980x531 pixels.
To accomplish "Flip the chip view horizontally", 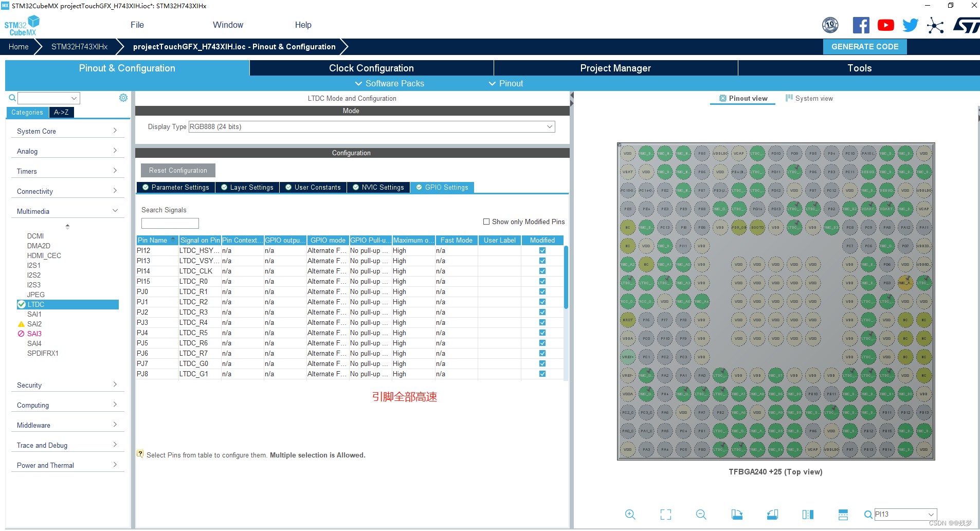I will pyautogui.click(x=808, y=515).
